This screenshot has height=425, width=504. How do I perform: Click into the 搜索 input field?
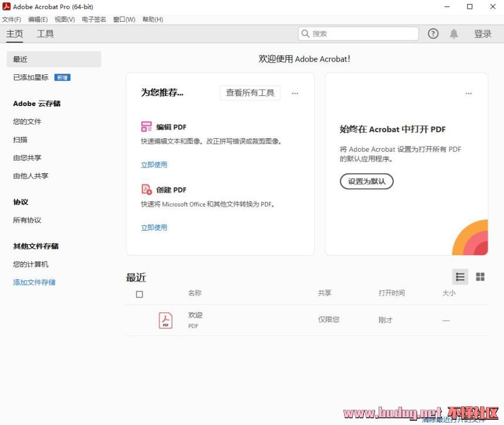click(x=359, y=34)
